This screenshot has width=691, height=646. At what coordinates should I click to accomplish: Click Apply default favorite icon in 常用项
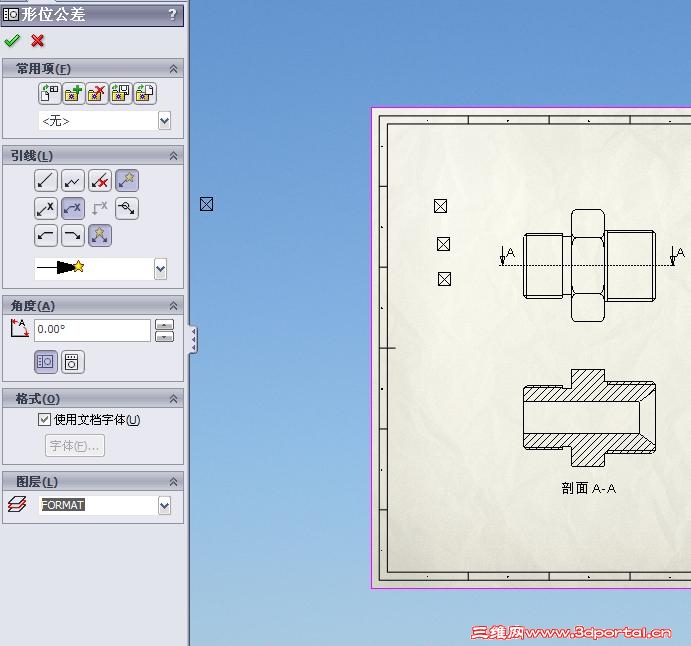coord(49,93)
